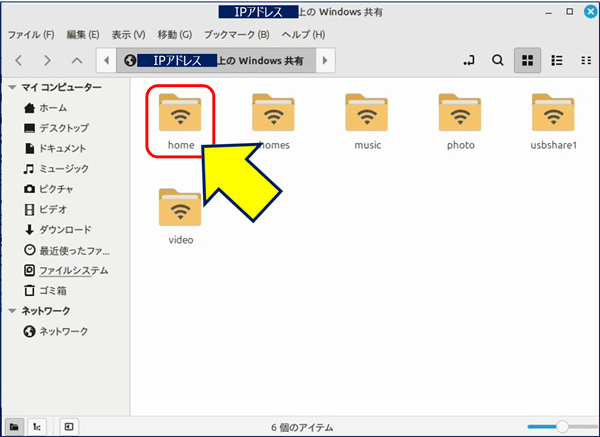The image size is (600, 437).
Task: Open ダウンロード in the sidebar
Action: pos(57,230)
